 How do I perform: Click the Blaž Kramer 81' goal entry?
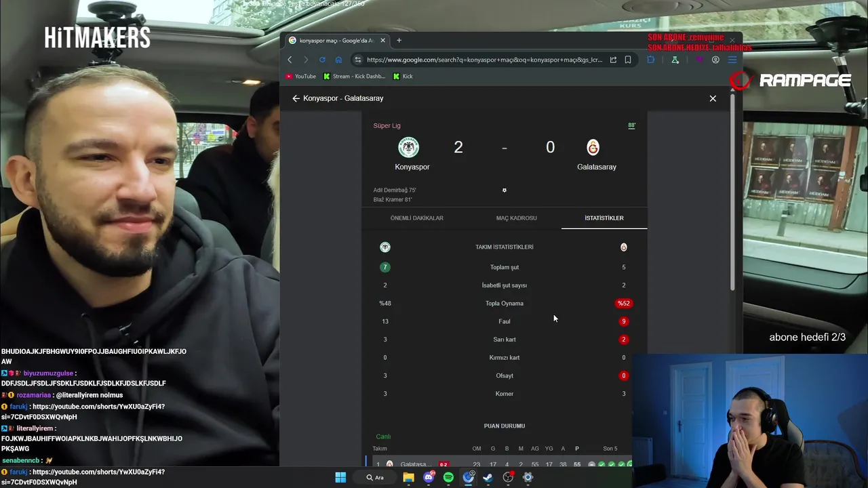[393, 200]
